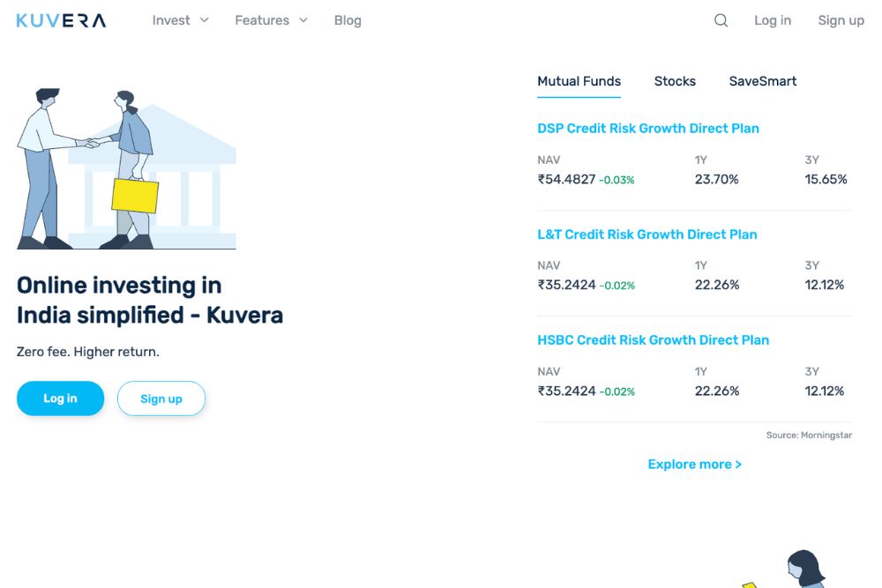The width and height of the screenshot is (882, 588).
Task: Click the Kuvera logo
Action: 61,20
